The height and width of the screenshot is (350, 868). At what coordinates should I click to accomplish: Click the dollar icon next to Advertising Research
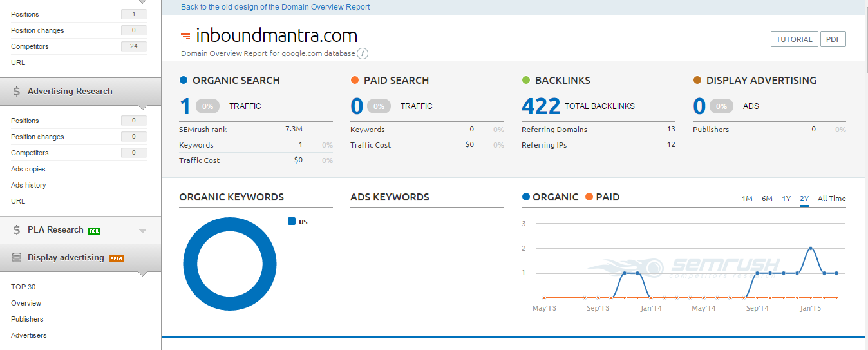coord(17,92)
